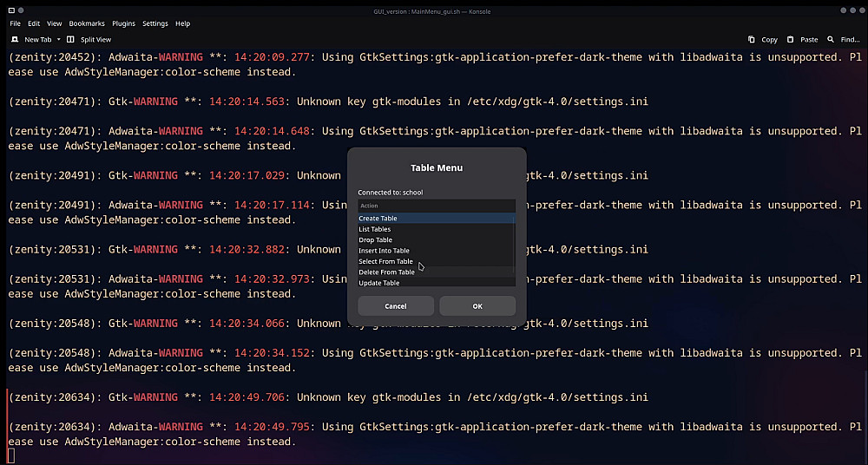The image size is (868, 465).
Task: Select Select From Table in the list
Action: pyautogui.click(x=437, y=261)
